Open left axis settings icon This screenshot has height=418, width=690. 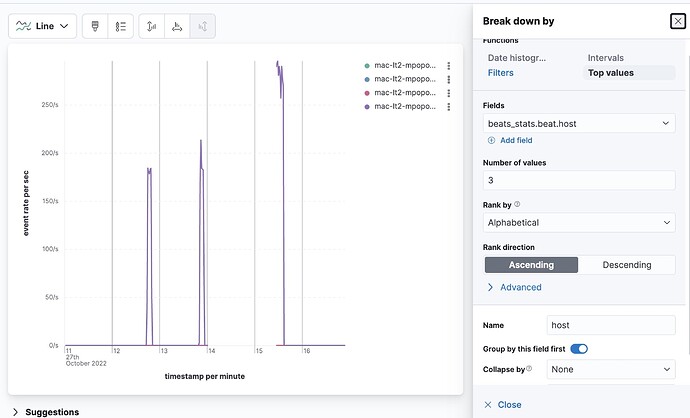click(x=151, y=26)
